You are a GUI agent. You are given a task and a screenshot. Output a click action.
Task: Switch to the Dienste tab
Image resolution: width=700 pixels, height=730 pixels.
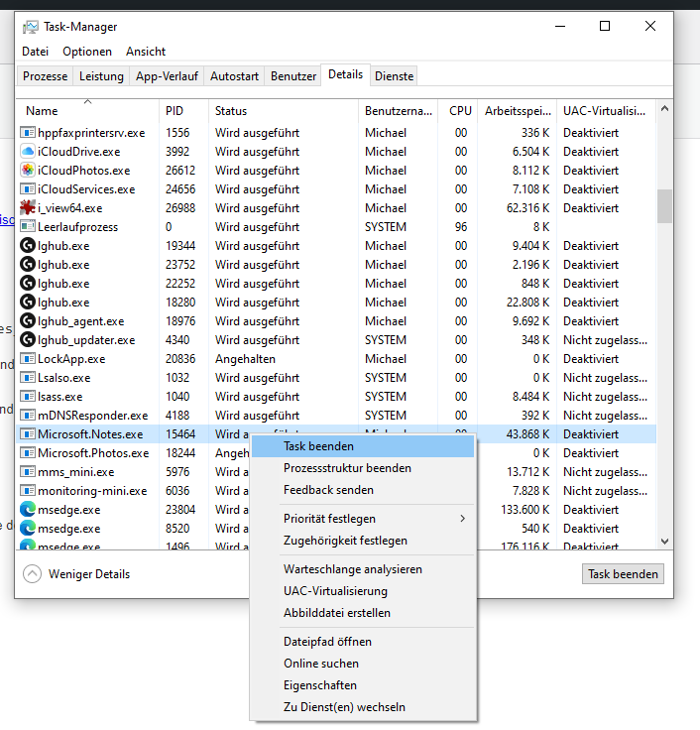(x=394, y=76)
